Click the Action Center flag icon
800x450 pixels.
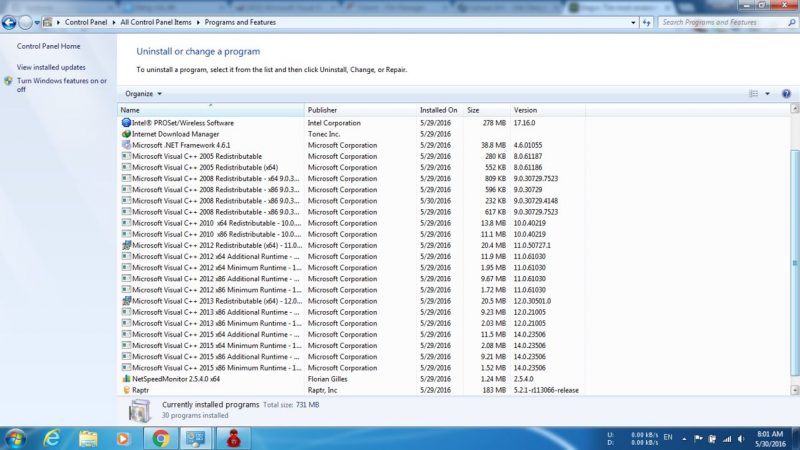coord(698,439)
